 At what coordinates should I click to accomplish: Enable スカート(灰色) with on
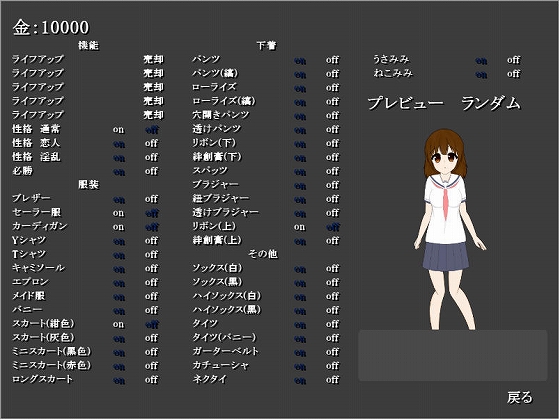(x=119, y=338)
